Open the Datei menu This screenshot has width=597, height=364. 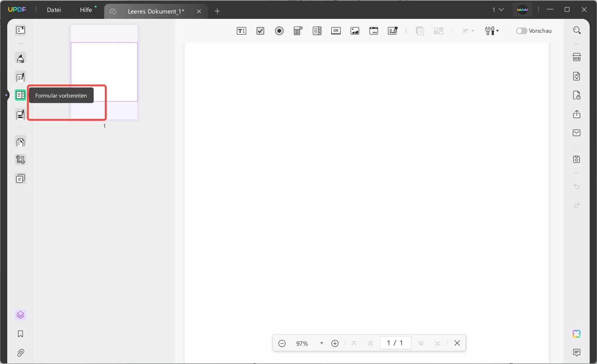(54, 10)
